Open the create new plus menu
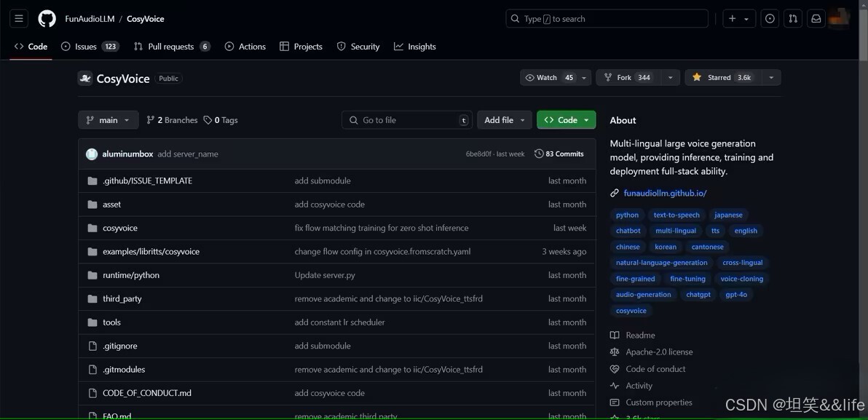868x420 pixels. click(x=739, y=19)
